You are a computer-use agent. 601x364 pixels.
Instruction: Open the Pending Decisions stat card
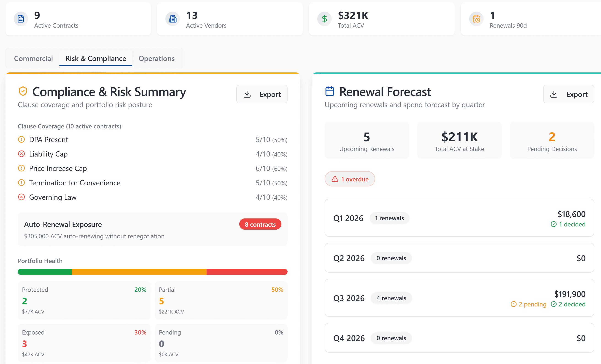click(x=552, y=141)
